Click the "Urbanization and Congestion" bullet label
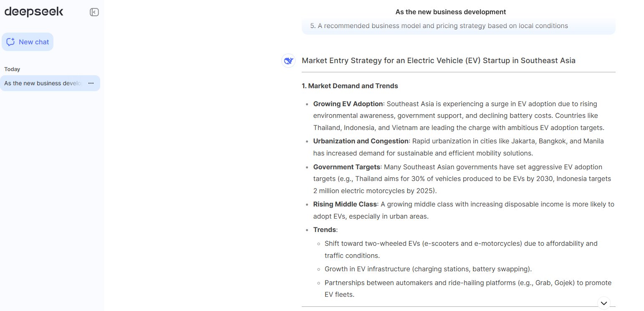 pos(361,141)
